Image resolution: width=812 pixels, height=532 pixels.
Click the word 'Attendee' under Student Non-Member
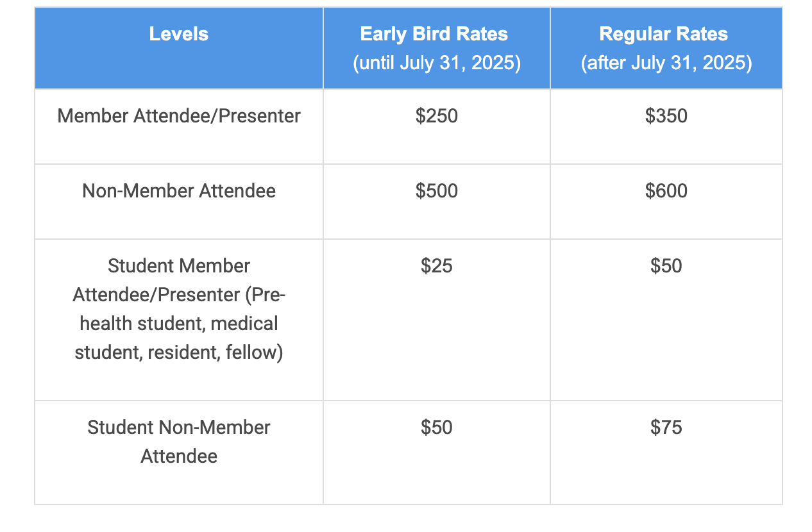[179, 456]
